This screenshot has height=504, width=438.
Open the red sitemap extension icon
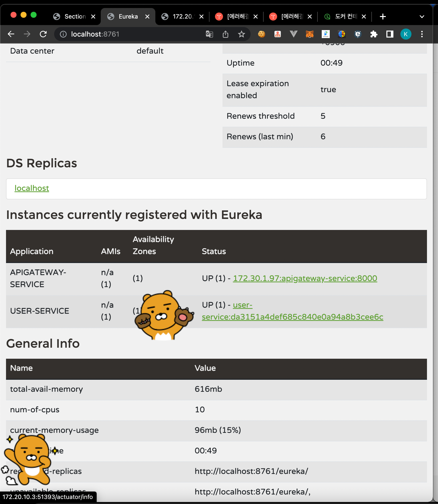pos(278,34)
